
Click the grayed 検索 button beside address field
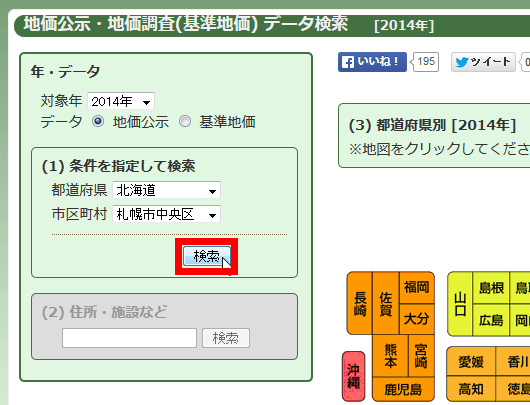[x=226, y=338]
